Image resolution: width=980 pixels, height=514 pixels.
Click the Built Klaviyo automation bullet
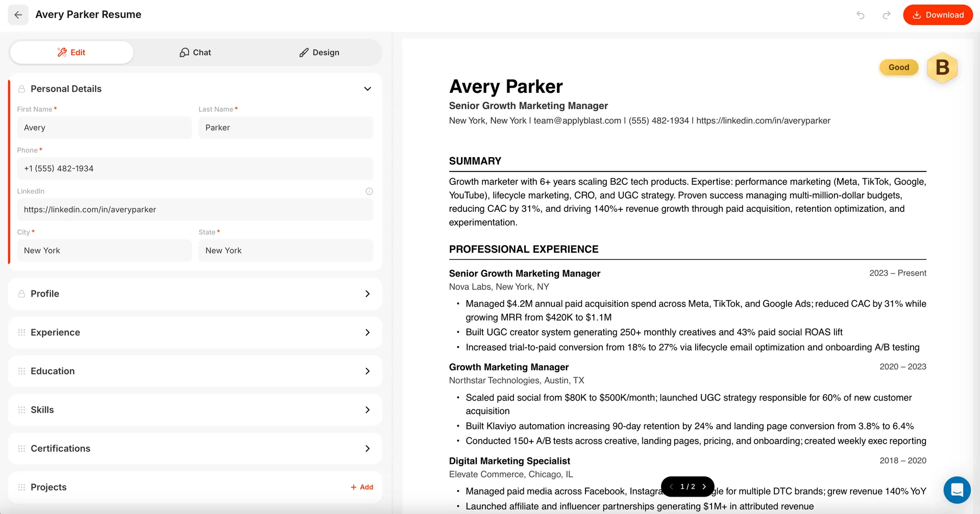(690, 426)
